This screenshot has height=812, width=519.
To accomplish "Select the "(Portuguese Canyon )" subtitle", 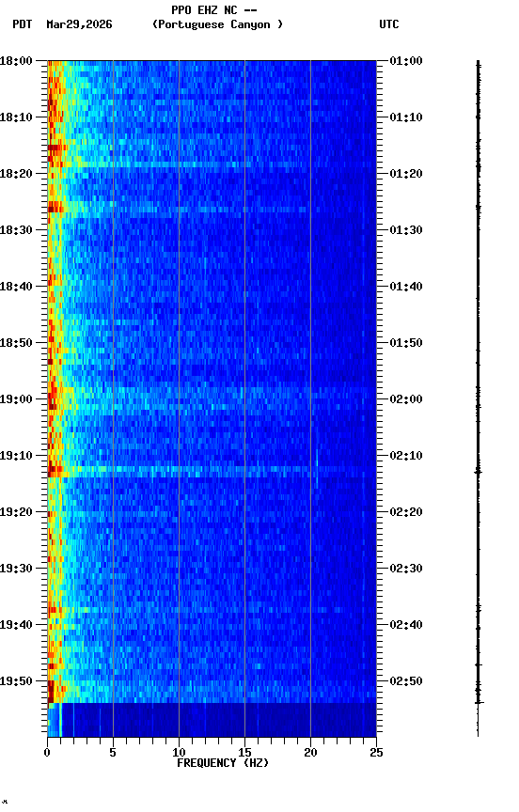I will tap(217, 24).
